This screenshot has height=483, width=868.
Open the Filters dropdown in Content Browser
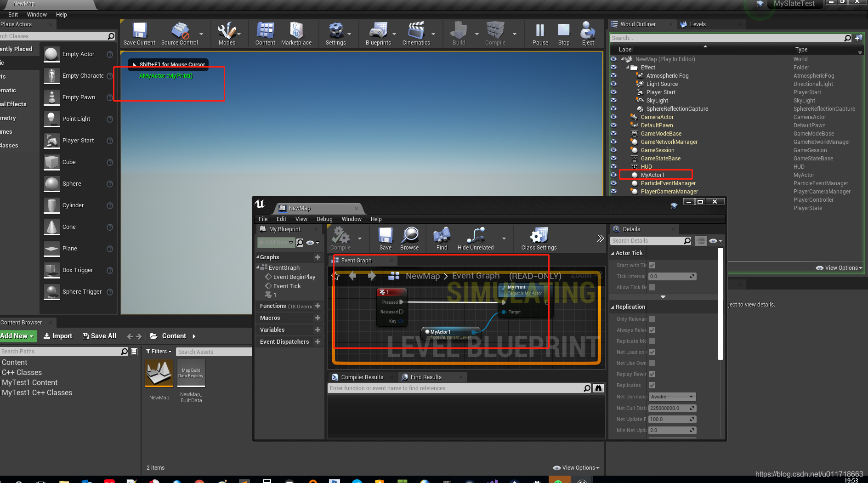159,352
